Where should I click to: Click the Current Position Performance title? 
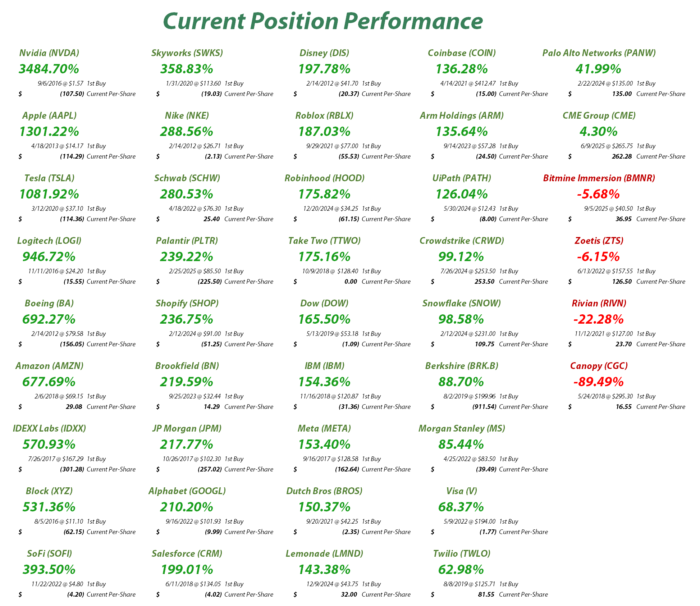(322, 21)
